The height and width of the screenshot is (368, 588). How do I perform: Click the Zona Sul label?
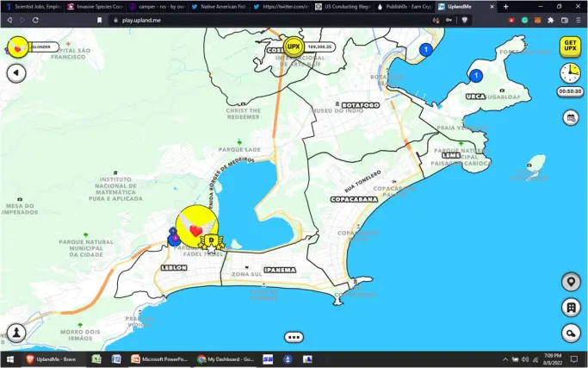246,275
